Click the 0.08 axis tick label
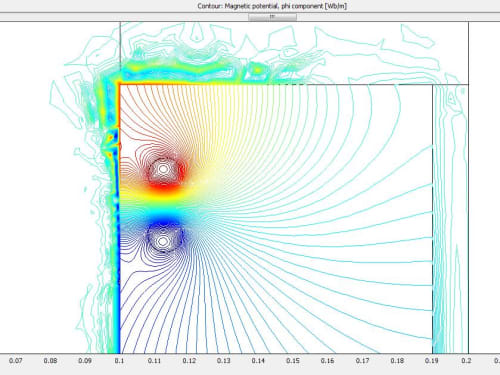Viewport: 500px width, 375px height. [50, 361]
